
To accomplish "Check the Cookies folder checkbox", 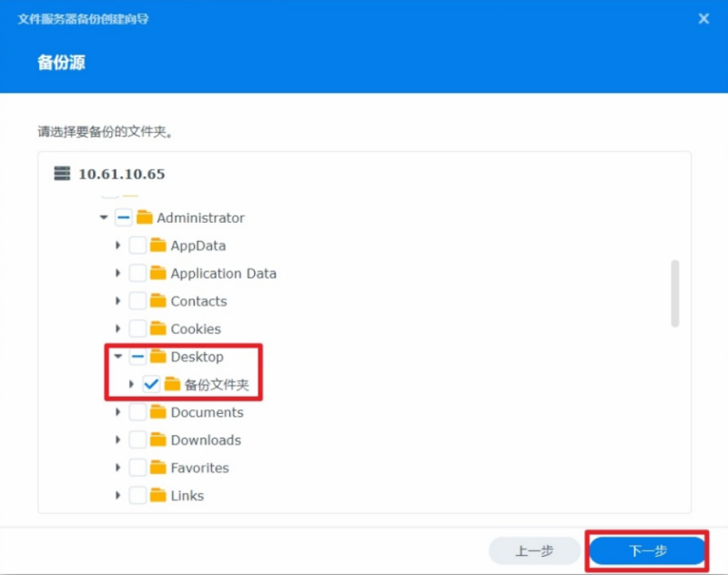I will pyautogui.click(x=137, y=328).
